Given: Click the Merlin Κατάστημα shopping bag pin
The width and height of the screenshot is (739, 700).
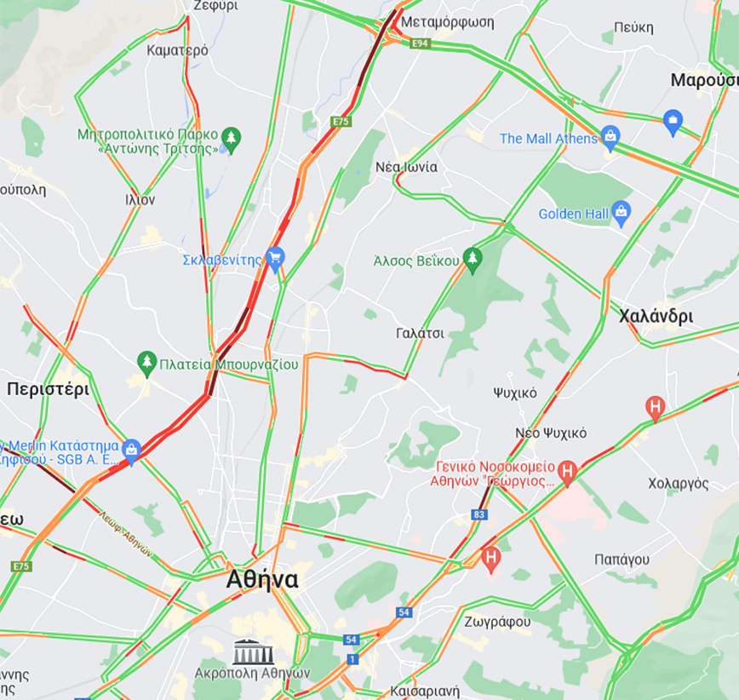Looking at the screenshot, I should click(131, 451).
